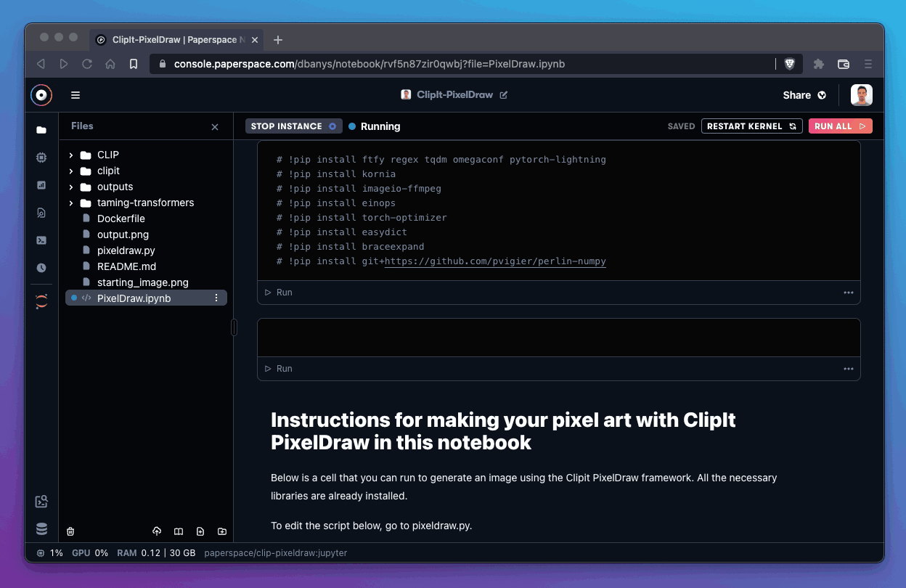Click the Stop Instance button
Image resolution: width=906 pixels, height=588 pixels.
pos(294,126)
